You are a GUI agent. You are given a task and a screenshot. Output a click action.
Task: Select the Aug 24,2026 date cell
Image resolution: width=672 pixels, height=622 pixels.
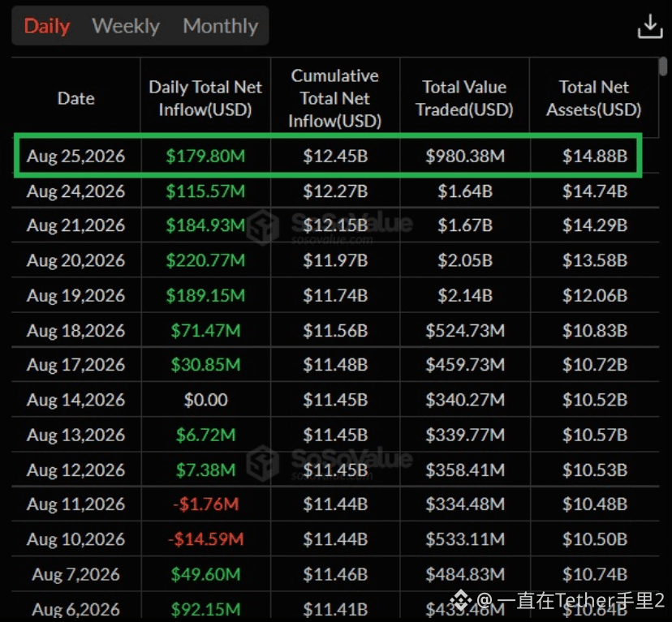(x=75, y=191)
